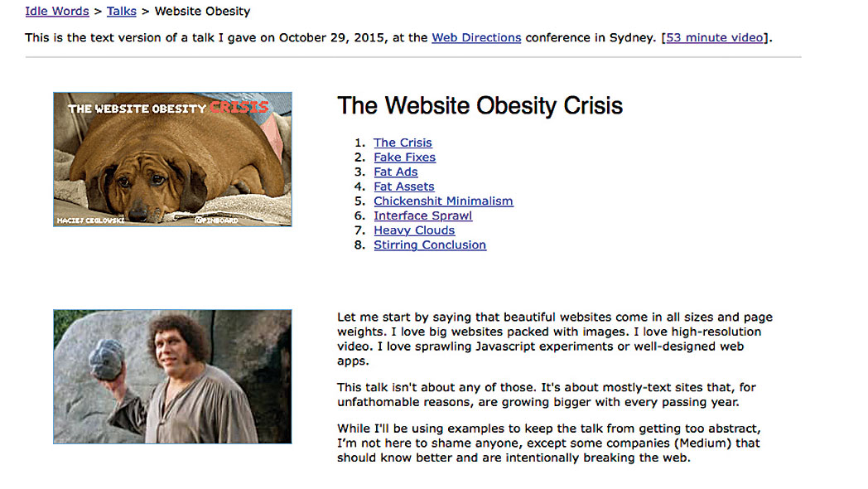Open the Idle Words breadcrumb link
Image resolution: width=868 pixels, height=489 pixels.
(58, 12)
